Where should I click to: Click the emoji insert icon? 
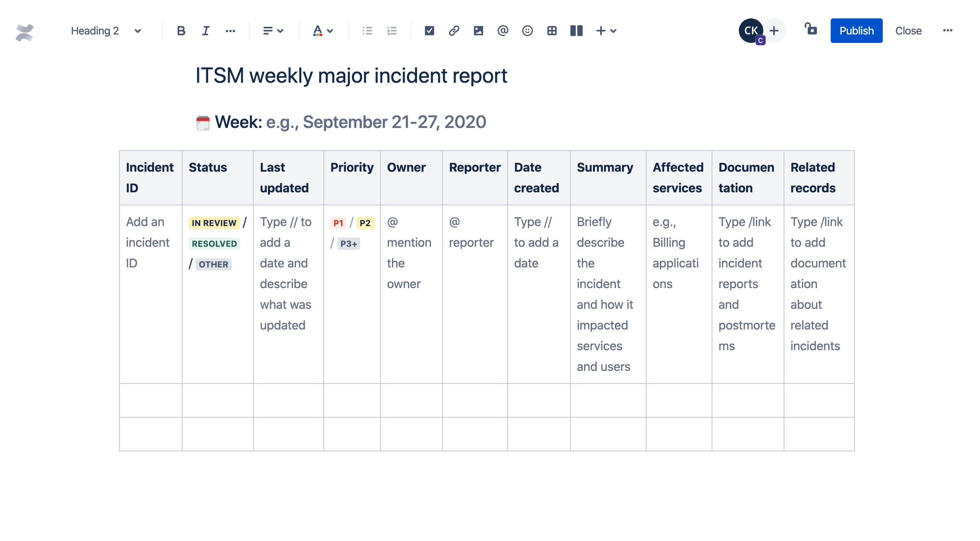[x=527, y=31]
